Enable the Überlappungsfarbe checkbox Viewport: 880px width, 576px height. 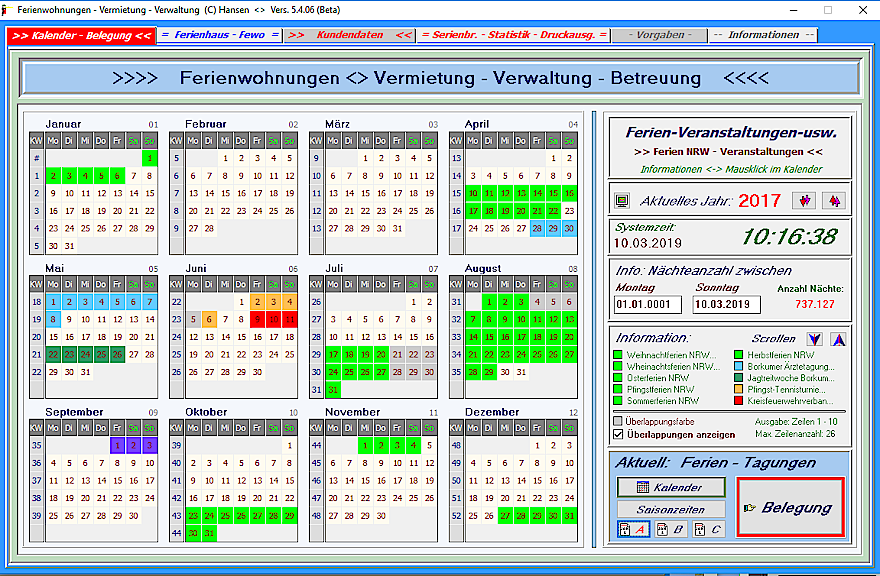pos(618,421)
